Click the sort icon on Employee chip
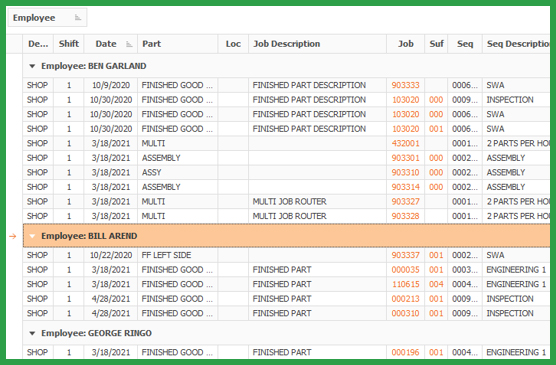This screenshot has height=365, width=556. 78,18
